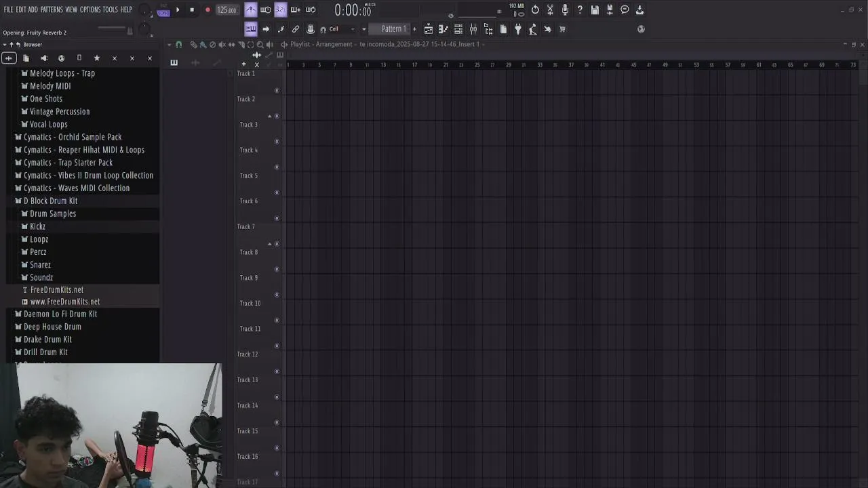The image size is (868, 488).
Task: Select the playlist Delete tool
Action: coord(212,44)
